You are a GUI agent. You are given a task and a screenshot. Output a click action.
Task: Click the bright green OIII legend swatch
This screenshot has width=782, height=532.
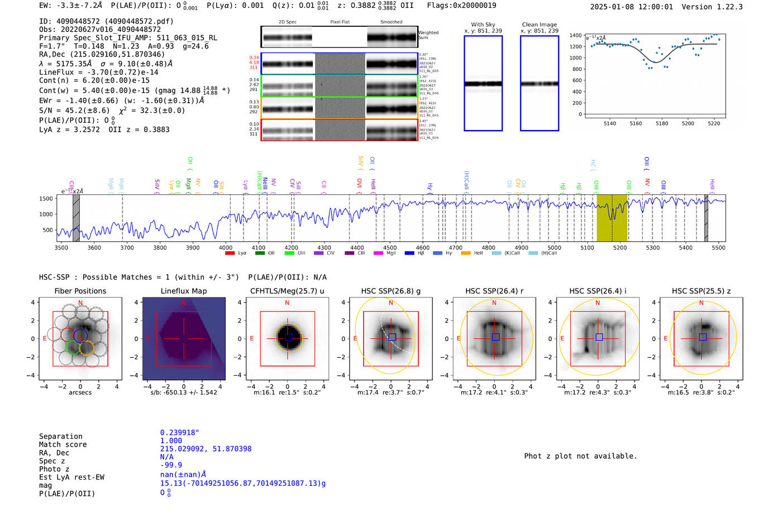tap(289, 253)
